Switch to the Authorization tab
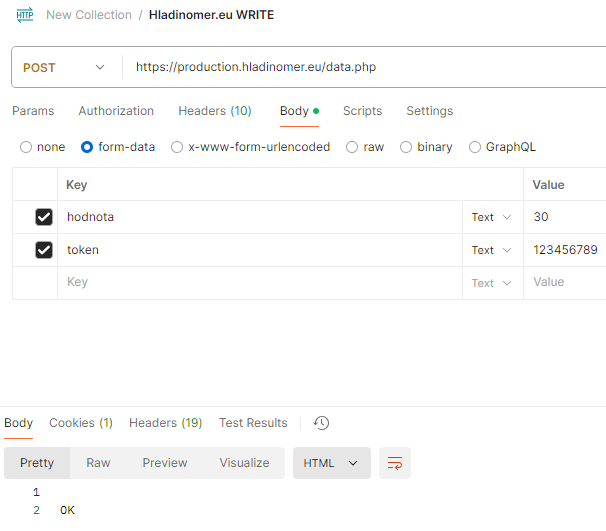 tap(116, 111)
